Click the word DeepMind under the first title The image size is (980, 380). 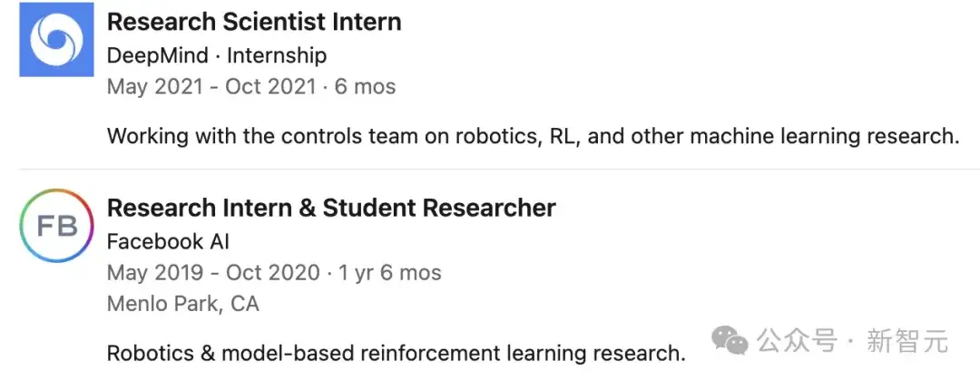[158, 55]
